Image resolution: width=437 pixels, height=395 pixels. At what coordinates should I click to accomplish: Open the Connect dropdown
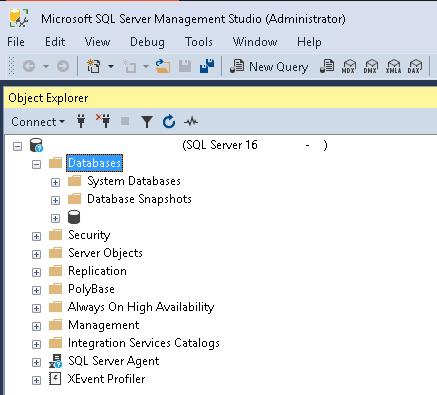38,122
